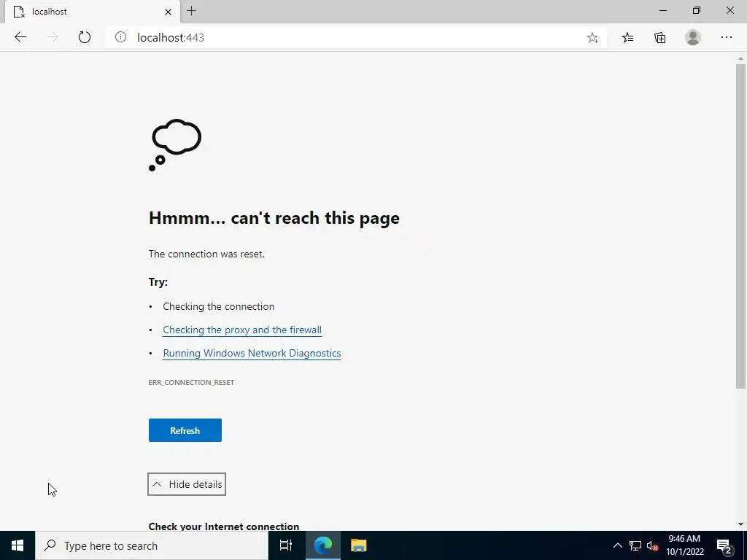Close the localhost tab
This screenshot has width=747, height=560.
(168, 12)
